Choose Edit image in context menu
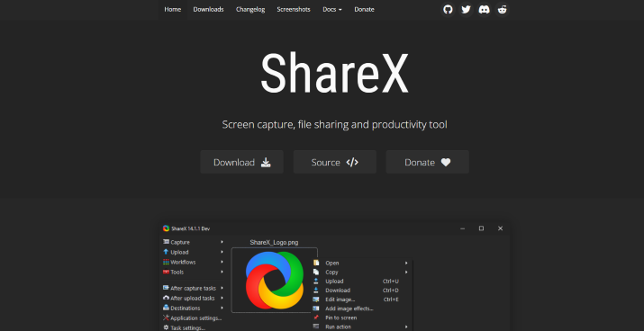 point(340,300)
